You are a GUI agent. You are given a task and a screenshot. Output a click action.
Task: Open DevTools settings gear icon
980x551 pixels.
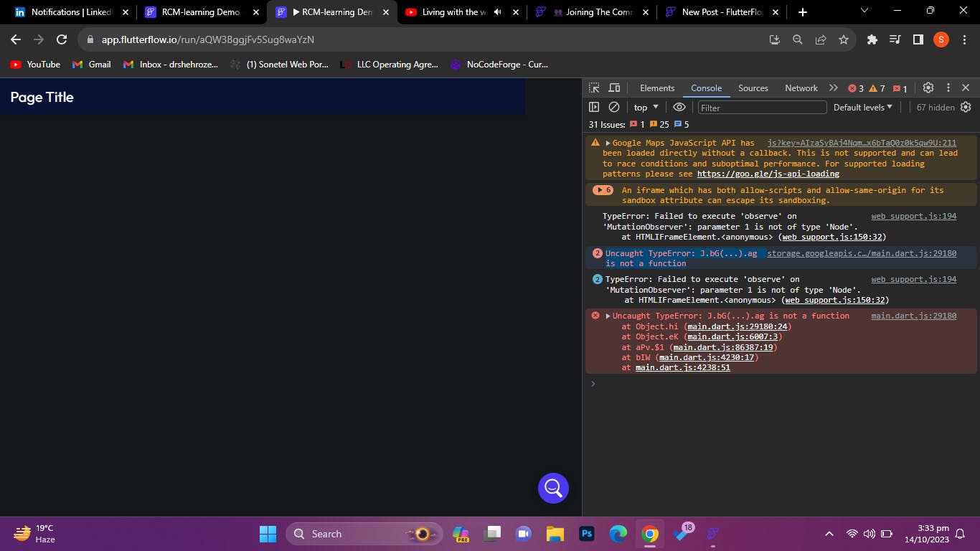point(928,88)
